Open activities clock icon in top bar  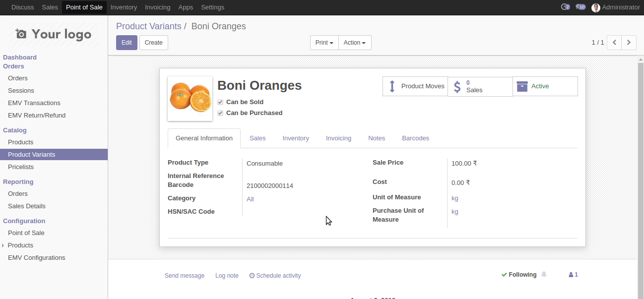coord(565,7)
